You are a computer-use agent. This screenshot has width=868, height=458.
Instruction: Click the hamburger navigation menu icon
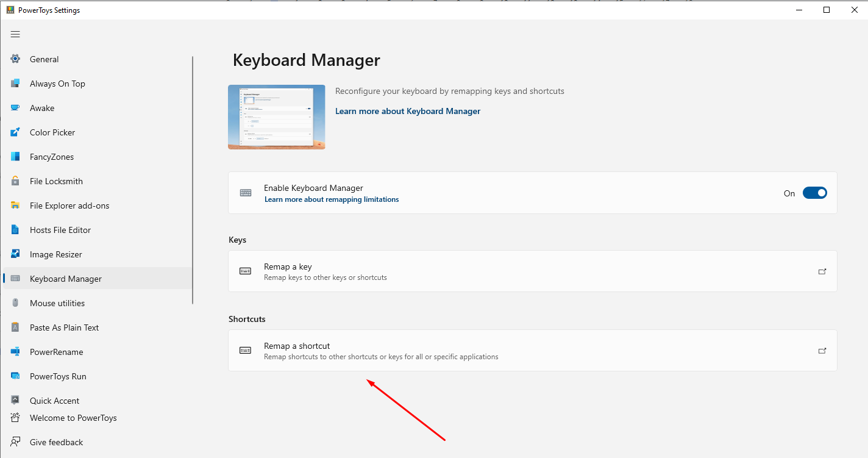(15, 34)
